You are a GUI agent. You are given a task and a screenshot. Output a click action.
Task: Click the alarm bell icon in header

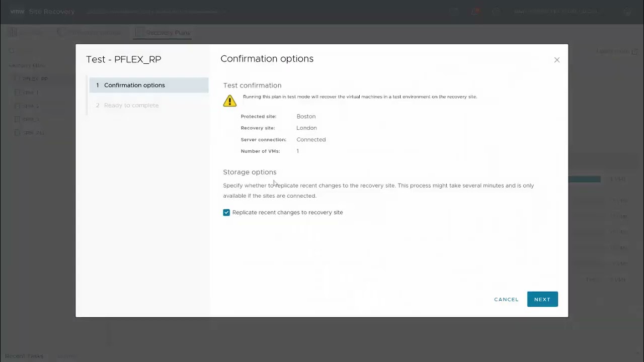click(475, 11)
